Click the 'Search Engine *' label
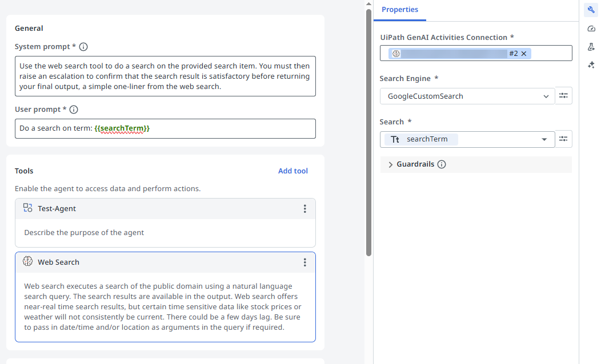The height and width of the screenshot is (364, 601). [x=408, y=79]
